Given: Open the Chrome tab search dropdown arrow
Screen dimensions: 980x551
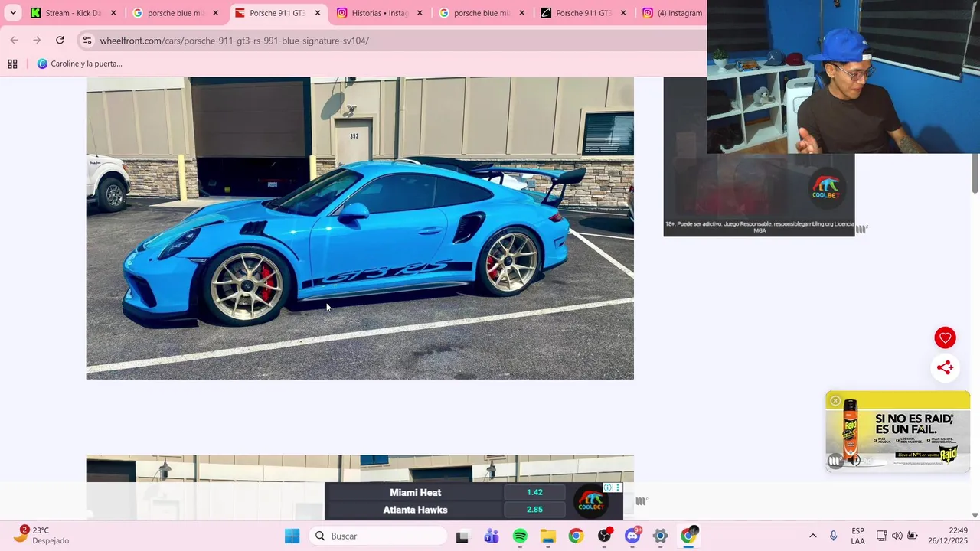Looking at the screenshot, I should click(x=13, y=13).
